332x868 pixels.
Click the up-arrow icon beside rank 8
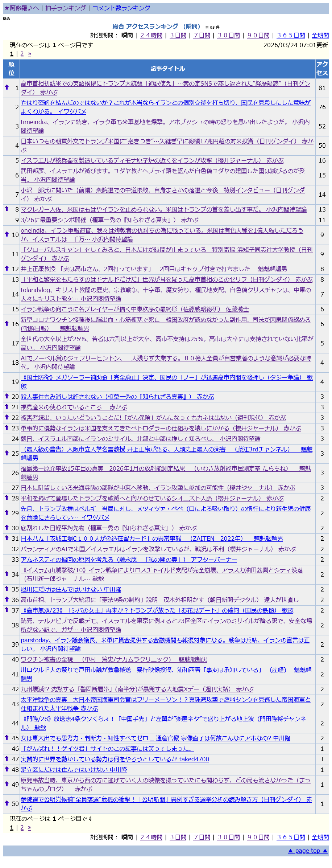(7, 209)
